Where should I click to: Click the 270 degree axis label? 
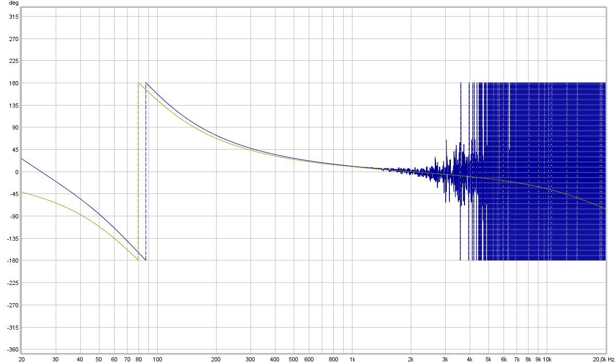click(14, 39)
